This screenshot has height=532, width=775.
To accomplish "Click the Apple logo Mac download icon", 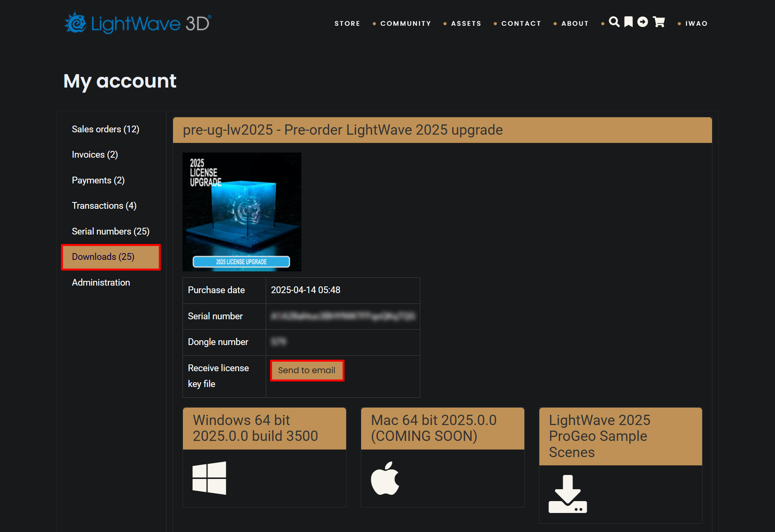I will click(x=385, y=478).
